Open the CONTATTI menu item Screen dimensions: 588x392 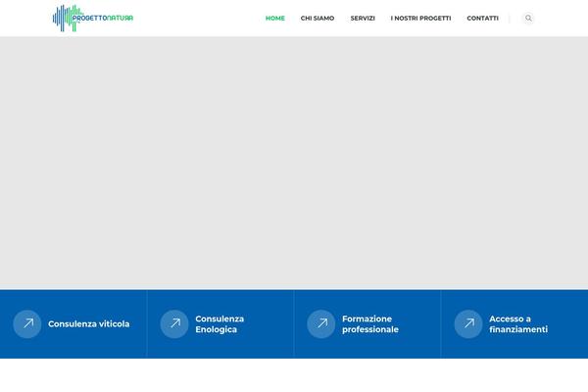482,18
